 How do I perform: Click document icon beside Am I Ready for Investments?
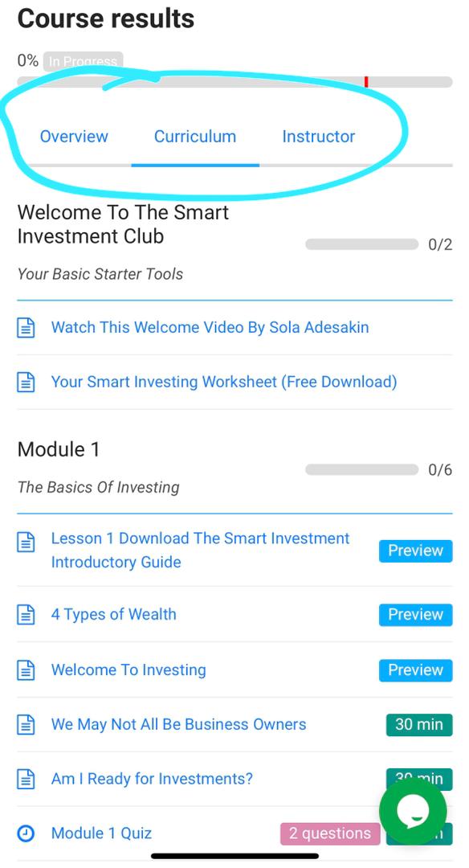pyautogui.click(x=26, y=779)
